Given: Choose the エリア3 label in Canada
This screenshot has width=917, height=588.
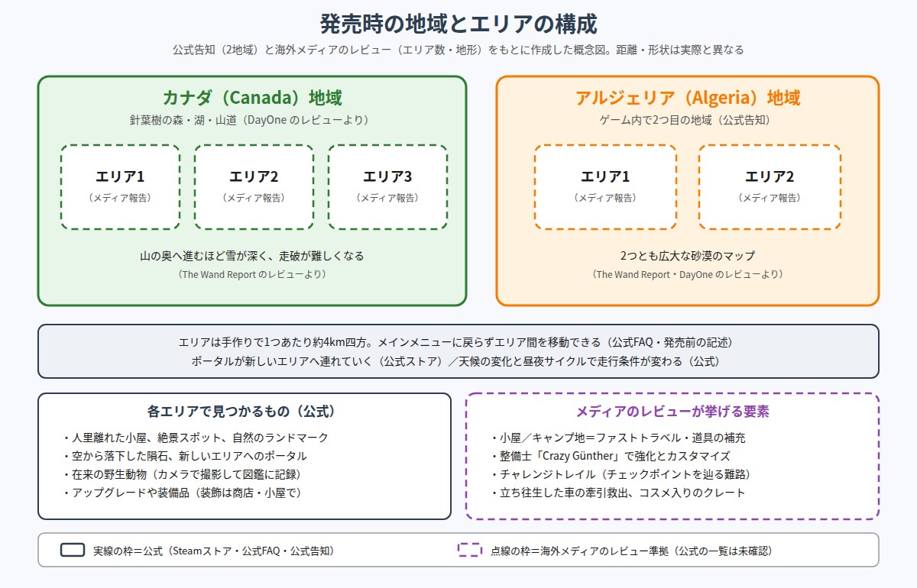Looking at the screenshot, I should pos(387,176).
